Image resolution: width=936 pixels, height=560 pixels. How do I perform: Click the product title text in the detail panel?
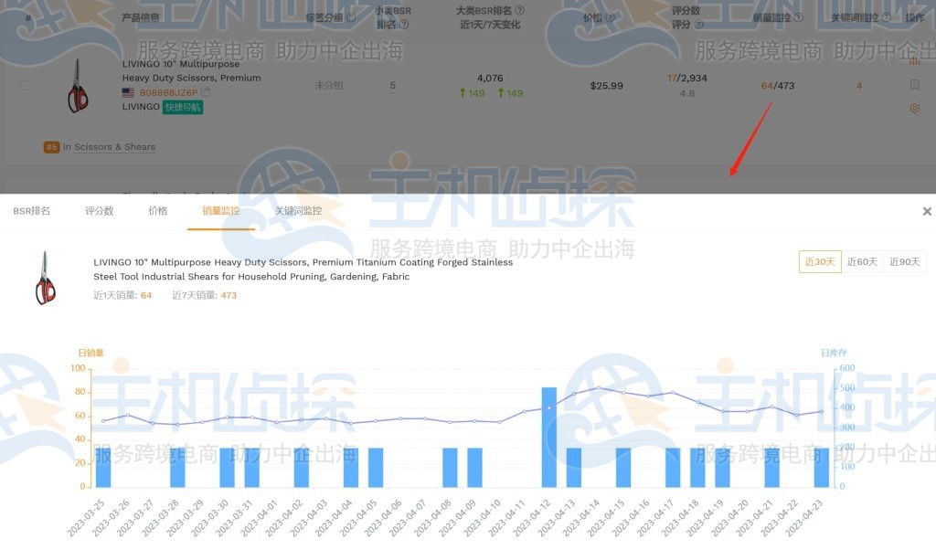303,269
